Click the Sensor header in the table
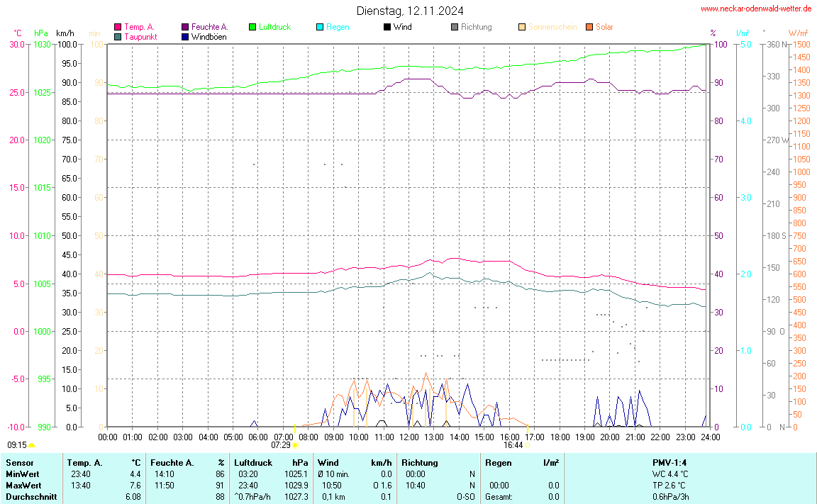The image size is (817, 504). point(19,462)
